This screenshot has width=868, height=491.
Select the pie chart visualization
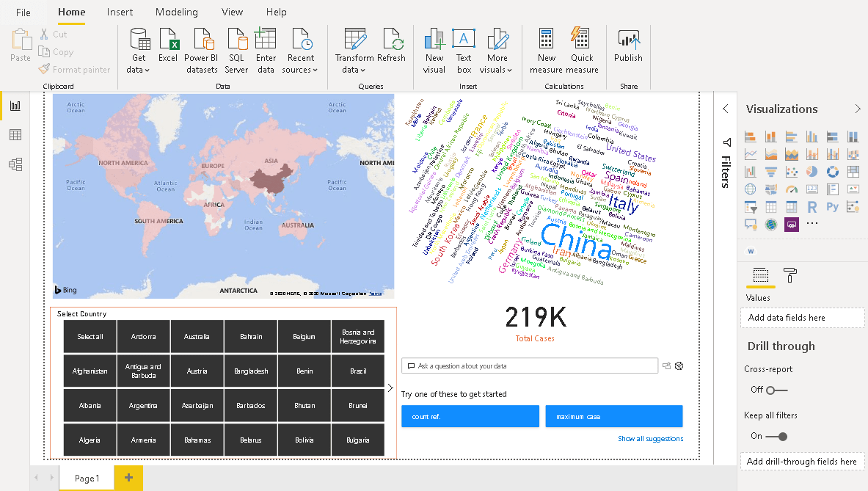812,172
